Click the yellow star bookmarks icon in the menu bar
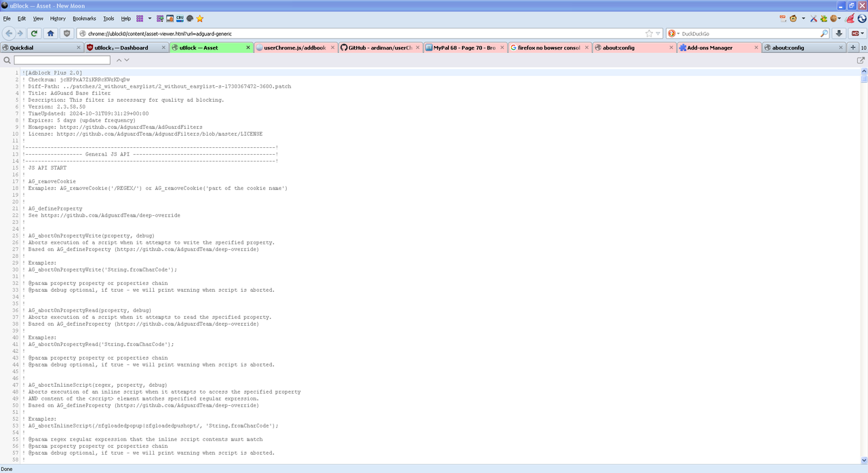 pyautogui.click(x=200, y=18)
